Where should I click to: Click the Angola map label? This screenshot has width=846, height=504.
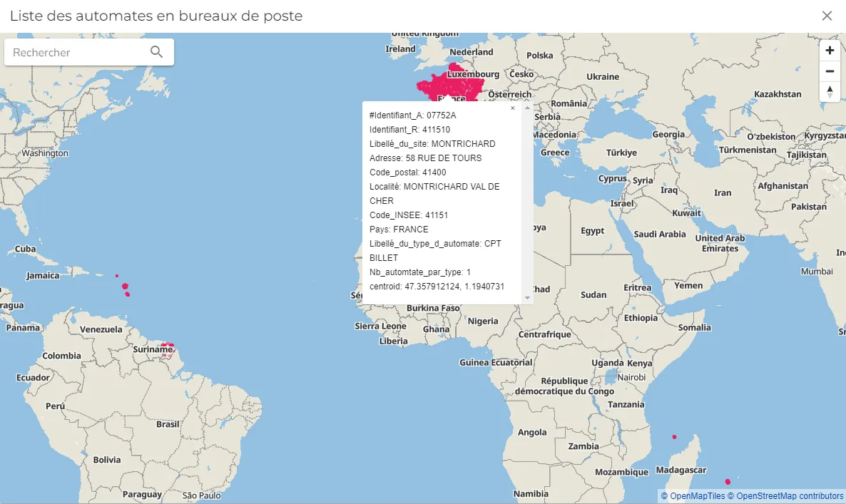(x=532, y=432)
